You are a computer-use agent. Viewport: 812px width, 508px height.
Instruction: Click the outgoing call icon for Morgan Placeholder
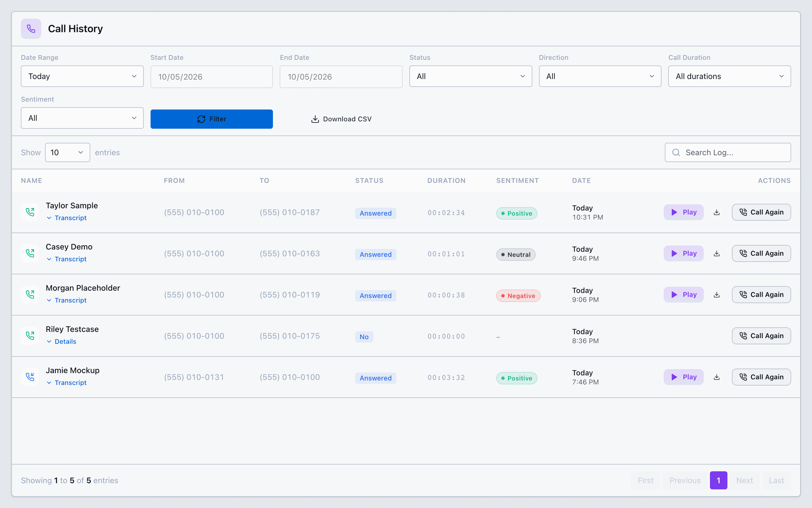tap(30, 295)
